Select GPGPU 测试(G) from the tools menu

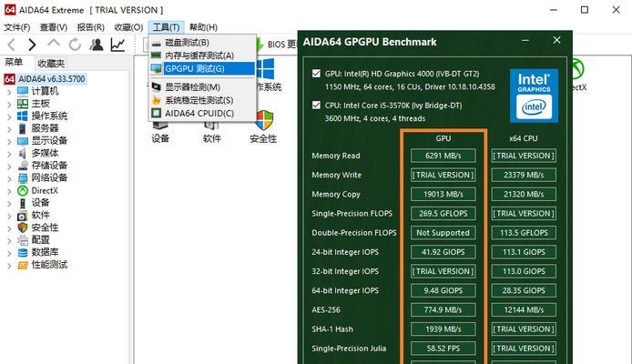pos(195,68)
